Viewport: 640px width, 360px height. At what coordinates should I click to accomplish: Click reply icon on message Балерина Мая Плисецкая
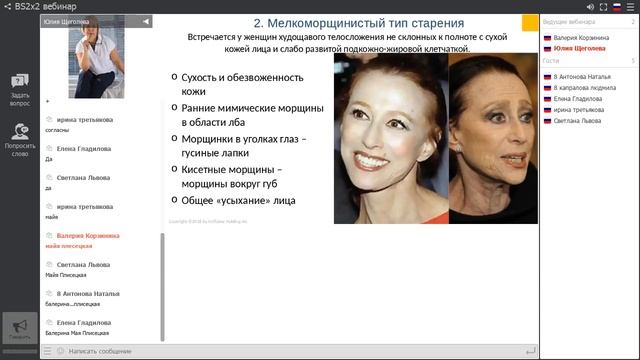click(x=49, y=322)
